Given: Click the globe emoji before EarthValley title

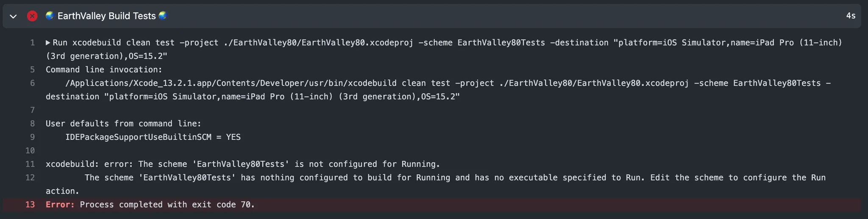Looking at the screenshot, I should coord(50,16).
